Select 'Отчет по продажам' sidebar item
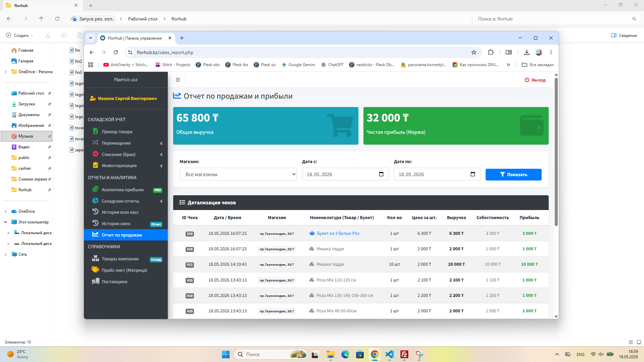The height and width of the screenshot is (362, 644). point(126,235)
